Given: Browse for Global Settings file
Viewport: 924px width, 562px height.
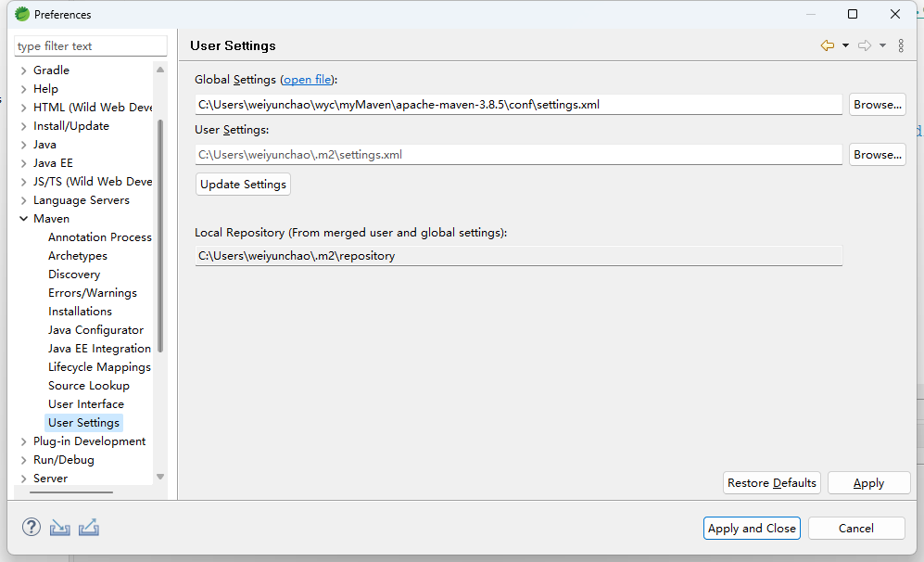Looking at the screenshot, I should 877,105.
